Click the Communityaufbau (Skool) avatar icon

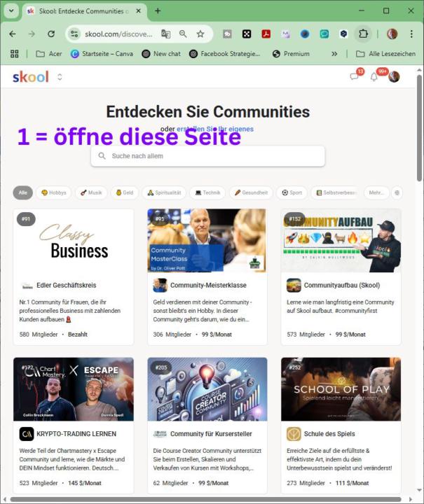point(294,285)
